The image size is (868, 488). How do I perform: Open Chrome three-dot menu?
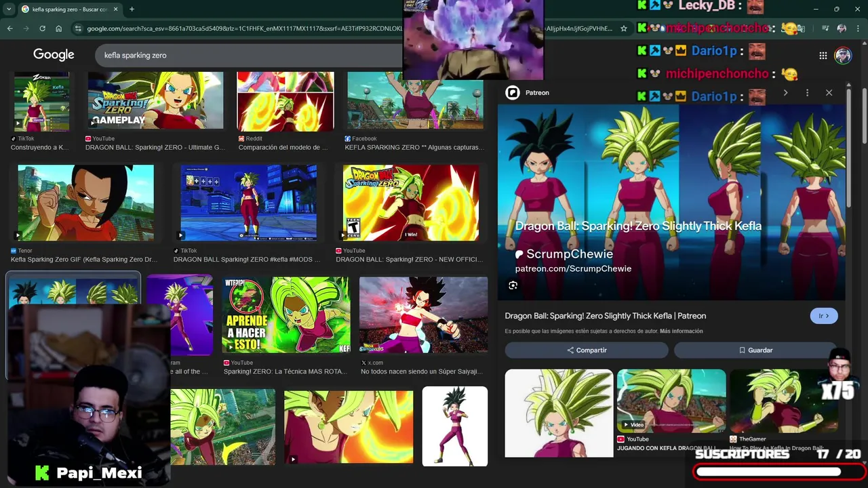coord(858,28)
